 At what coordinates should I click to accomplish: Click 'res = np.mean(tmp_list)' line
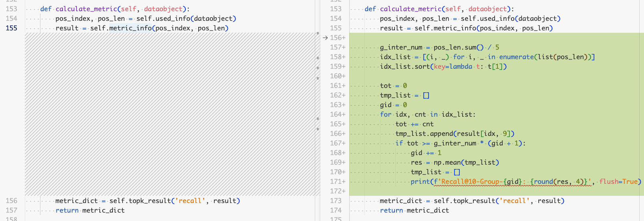455,162
